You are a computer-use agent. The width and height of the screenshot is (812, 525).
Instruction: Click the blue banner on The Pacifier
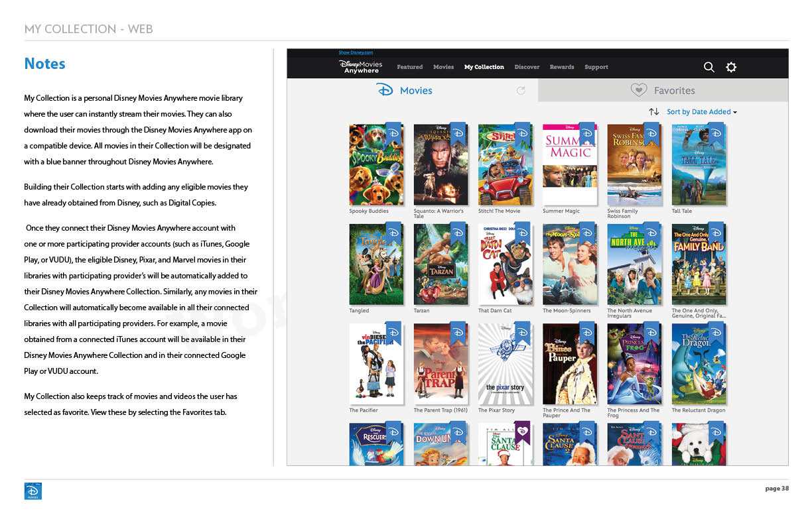point(393,333)
